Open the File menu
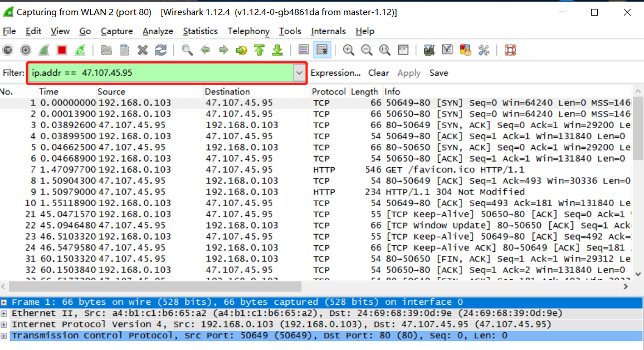Viewport: 644px width, 350px height. 9,31
